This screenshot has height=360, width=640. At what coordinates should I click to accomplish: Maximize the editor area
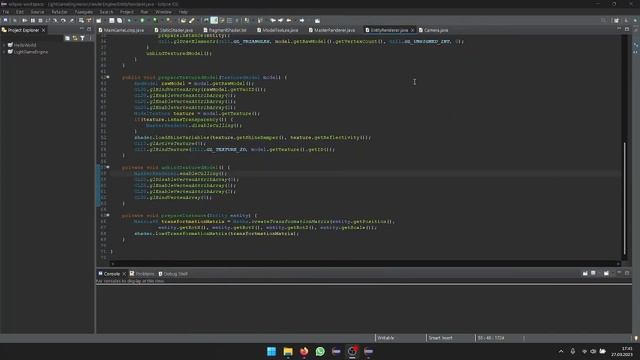point(627,29)
